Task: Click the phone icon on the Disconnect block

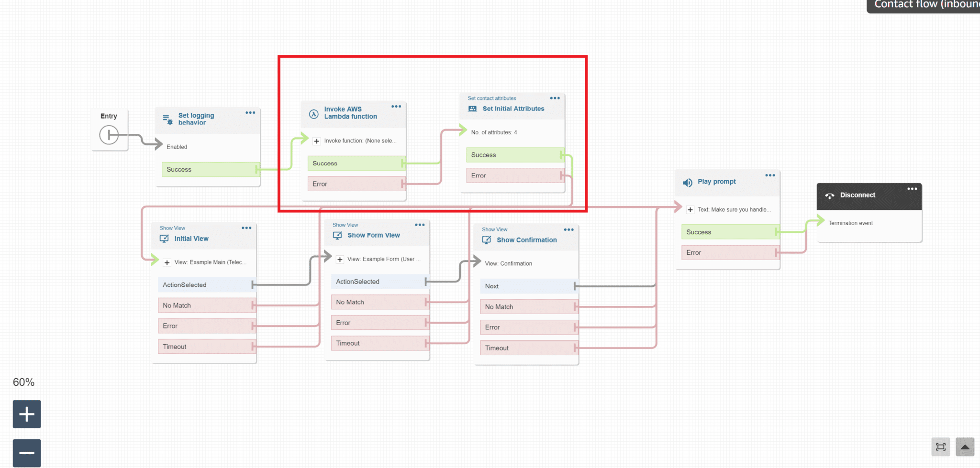Action: click(829, 195)
